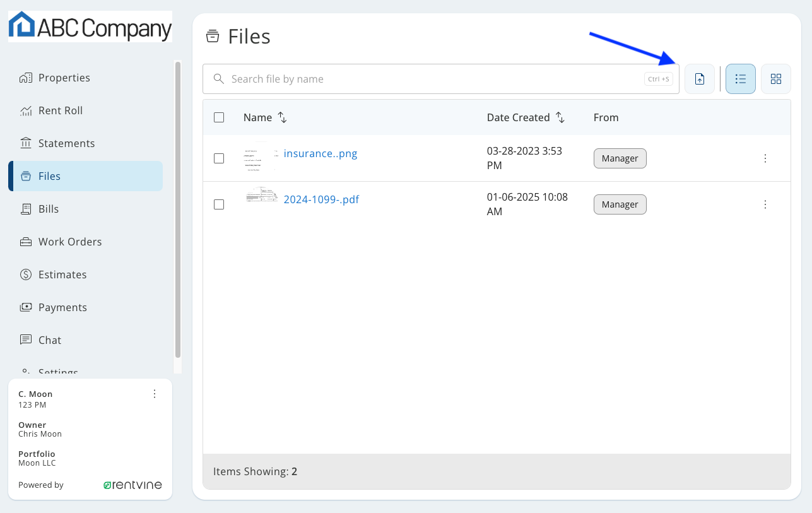Open the C. Moon account options menu
The height and width of the screenshot is (513, 812).
click(155, 394)
